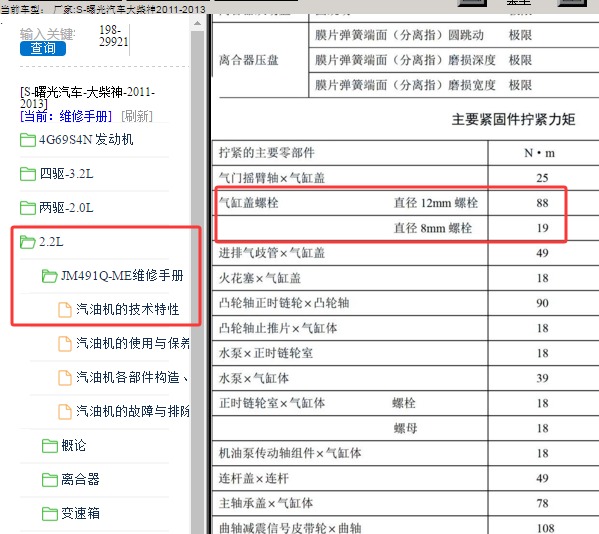Select JM491Q-ME维修手册 tree label
The height and width of the screenshot is (534, 599).
coord(122,276)
